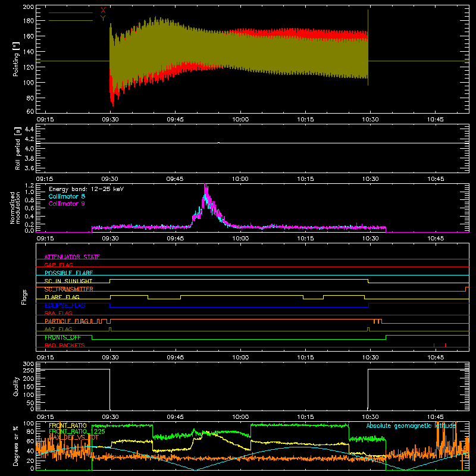Click the 200 tick on Pointing axis

pyautogui.click(x=29, y=7)
